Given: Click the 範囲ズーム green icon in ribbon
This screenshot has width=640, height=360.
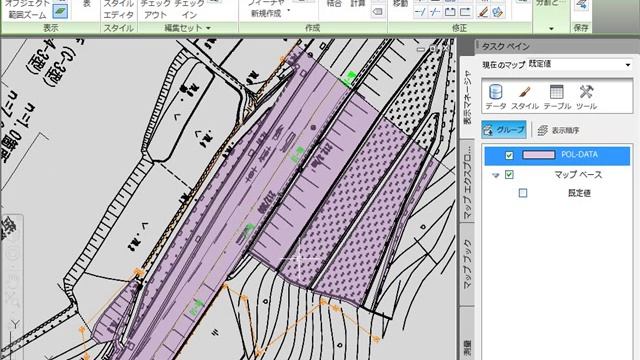Looking at the screenshot, I should coord(60,12).
